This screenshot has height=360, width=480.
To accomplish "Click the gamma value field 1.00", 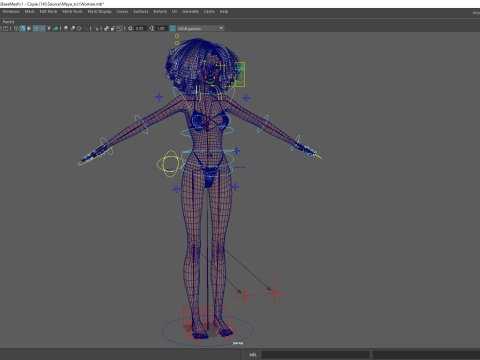I will (161, 28).
